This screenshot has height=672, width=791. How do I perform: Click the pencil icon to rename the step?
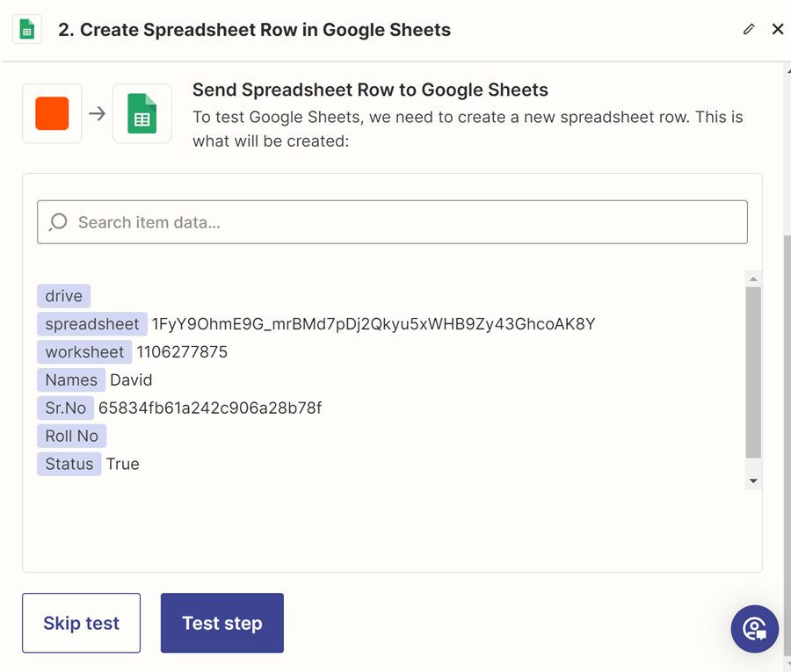tap(748, 29)
